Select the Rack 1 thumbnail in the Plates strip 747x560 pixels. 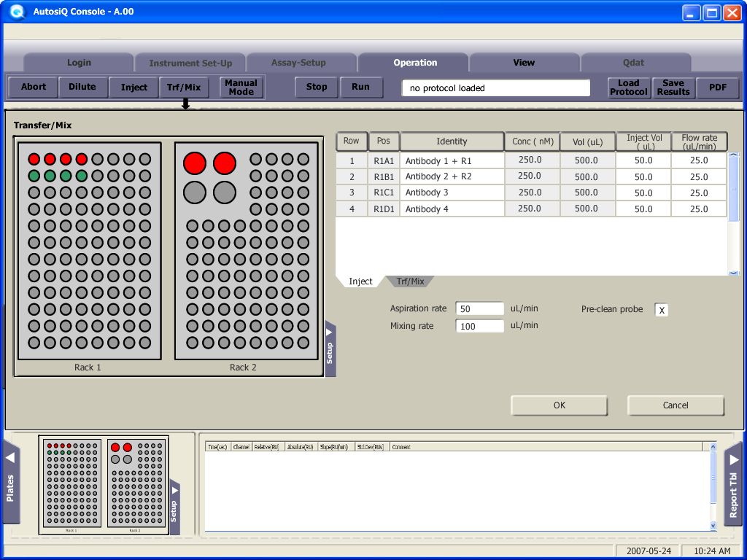(72, 483)
